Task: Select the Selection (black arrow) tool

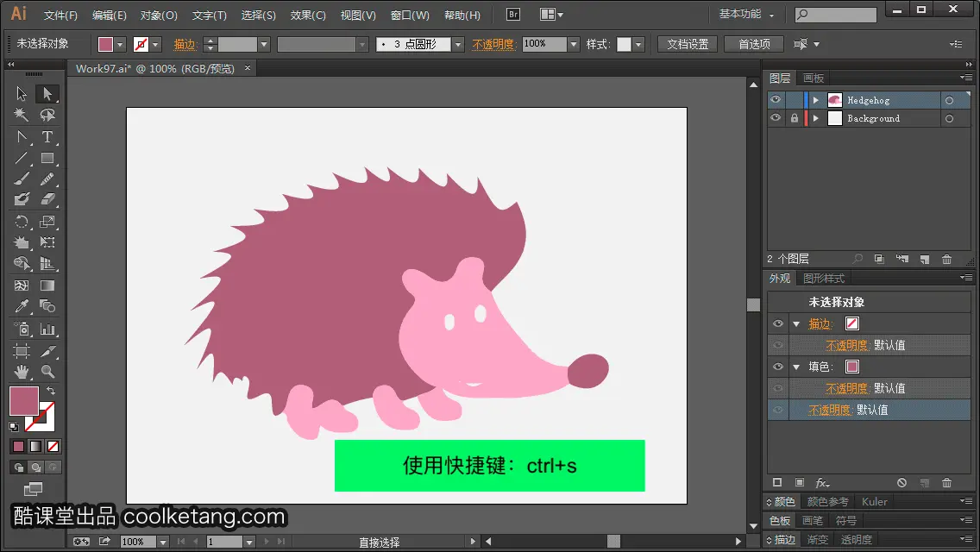Action: pyautogui.click(x=22, y=94)
